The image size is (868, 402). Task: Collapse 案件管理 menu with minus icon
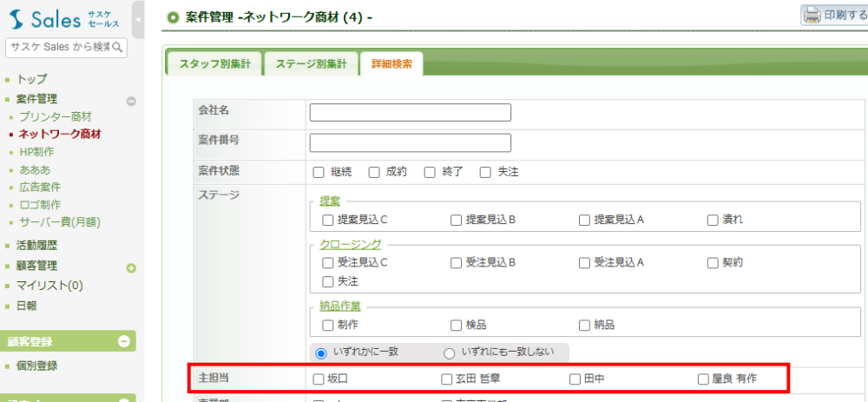131,101
